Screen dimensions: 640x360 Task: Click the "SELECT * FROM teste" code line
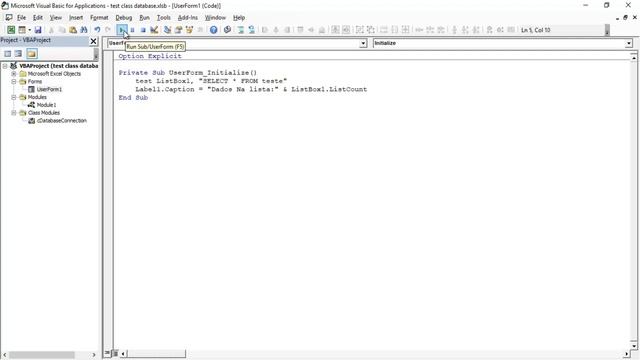click(211, 81)
